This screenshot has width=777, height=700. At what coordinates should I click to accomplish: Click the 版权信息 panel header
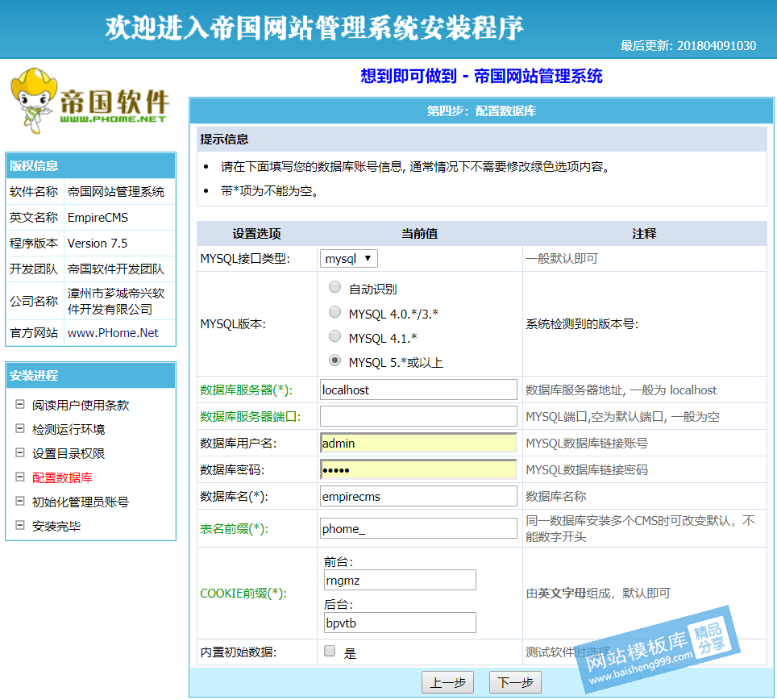[90, 165]
